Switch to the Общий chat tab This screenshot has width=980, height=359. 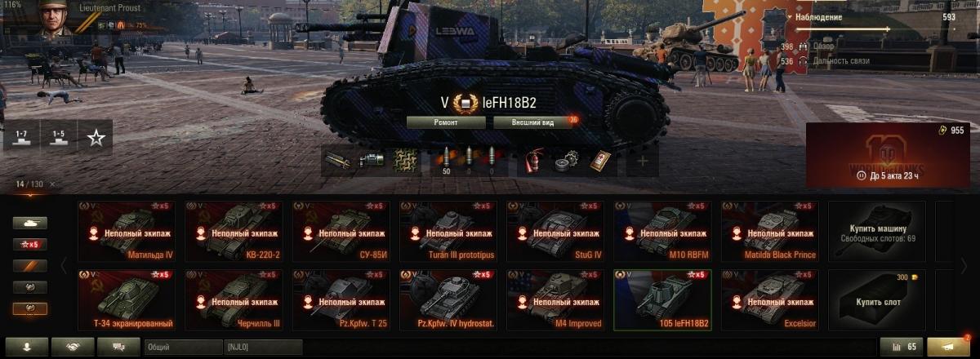tap(184, 348)
